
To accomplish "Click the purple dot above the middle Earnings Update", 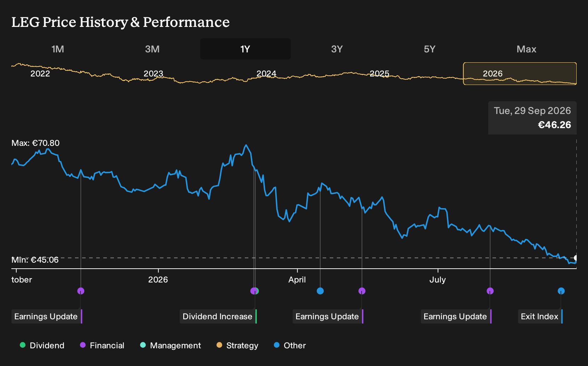I will [362, 291].
